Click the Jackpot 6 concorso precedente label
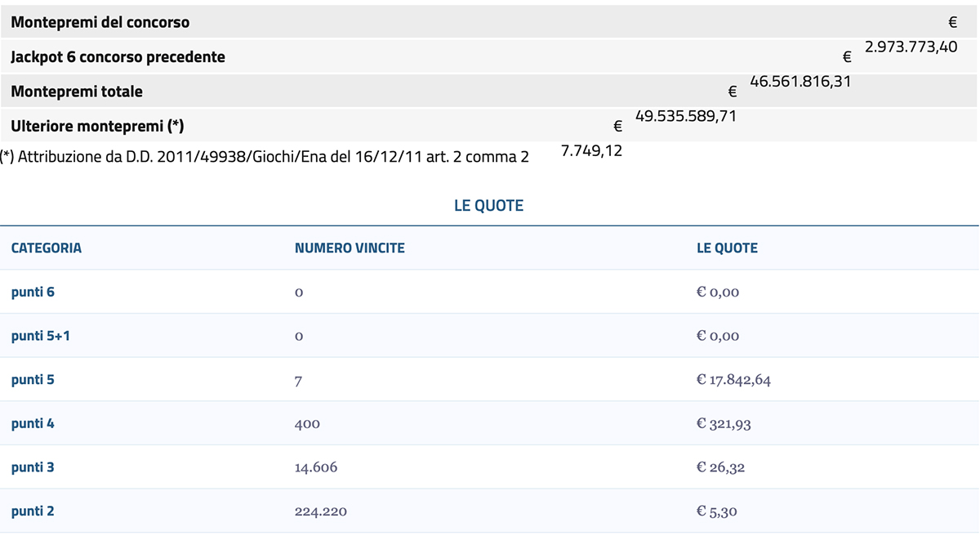This screenshot has height=536, width=980. pyautogui.click(x=118, y=57)
